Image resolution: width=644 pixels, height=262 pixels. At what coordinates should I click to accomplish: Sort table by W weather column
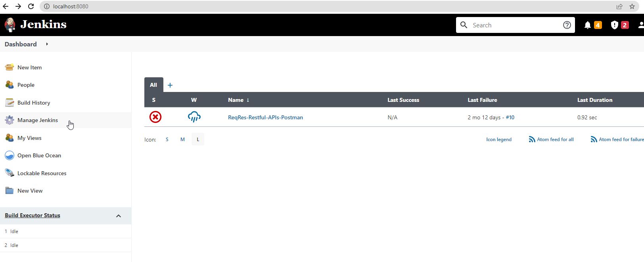(194, 100)
